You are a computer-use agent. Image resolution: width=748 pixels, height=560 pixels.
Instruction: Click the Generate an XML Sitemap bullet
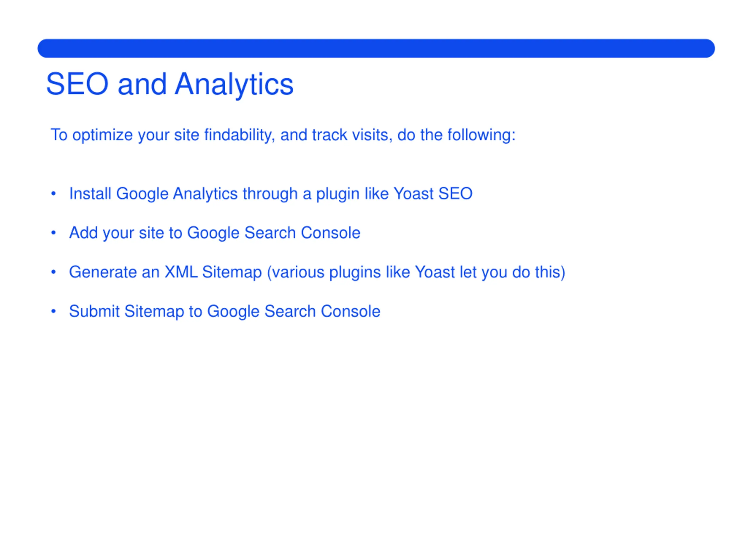(x=317, y=272)
